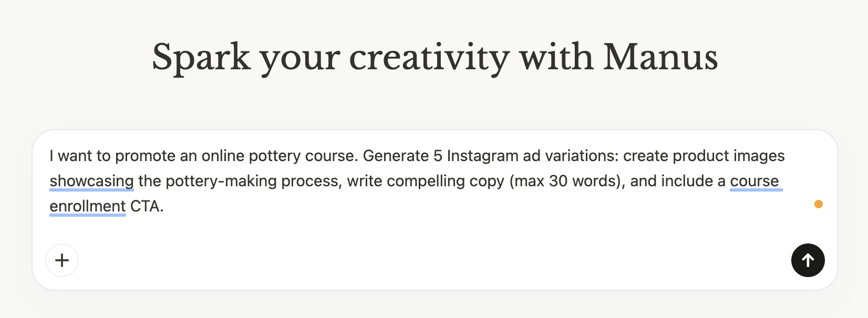The width and height of the screenshot is (868, 318).
Task: Click the number "5" in the prompt
Action: click(438, 156)
